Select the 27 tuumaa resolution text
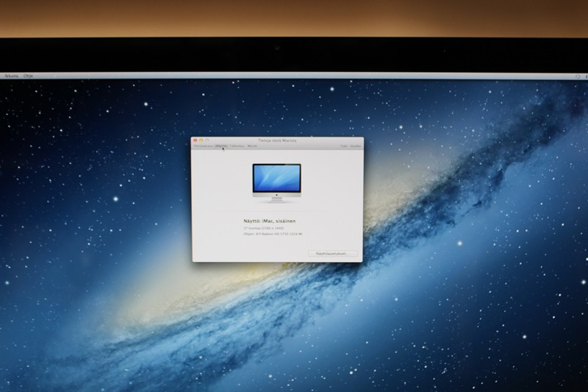 coord(264,228)
